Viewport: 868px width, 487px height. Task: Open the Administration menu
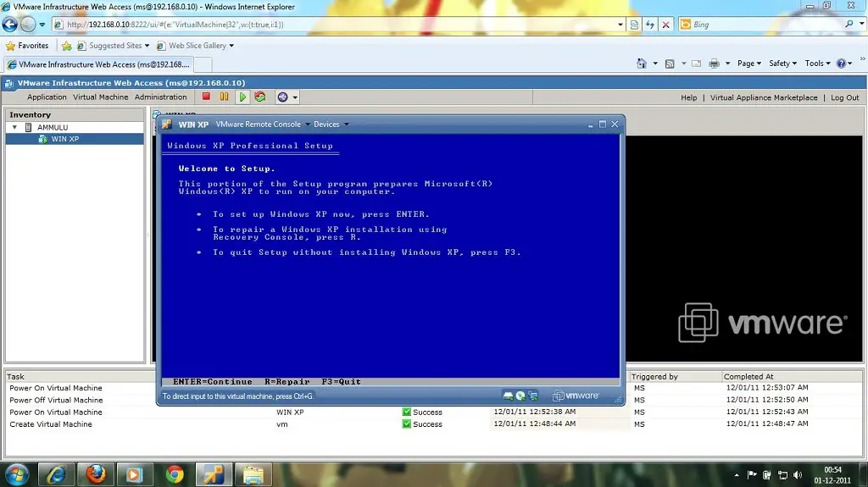pos(160,97)
